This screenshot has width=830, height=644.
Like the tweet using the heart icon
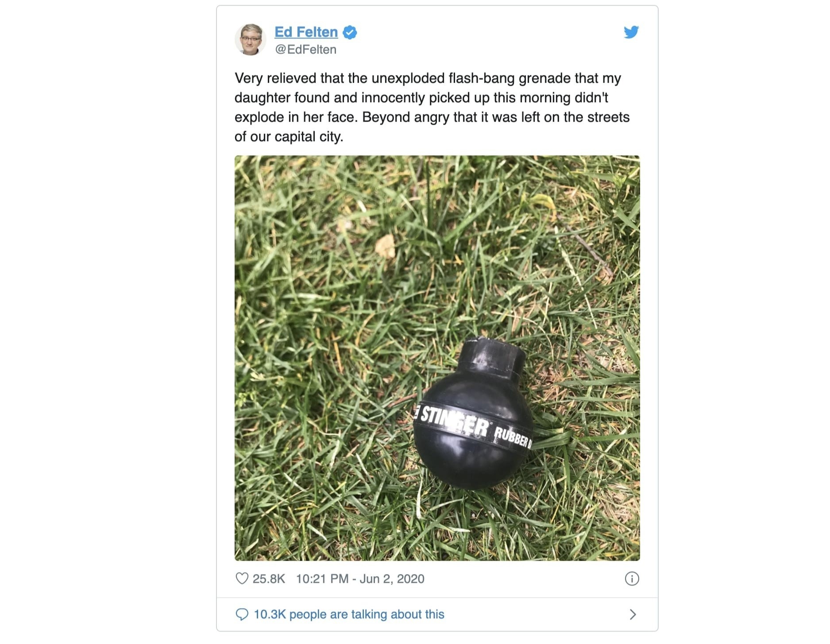[x=242, y=578]
